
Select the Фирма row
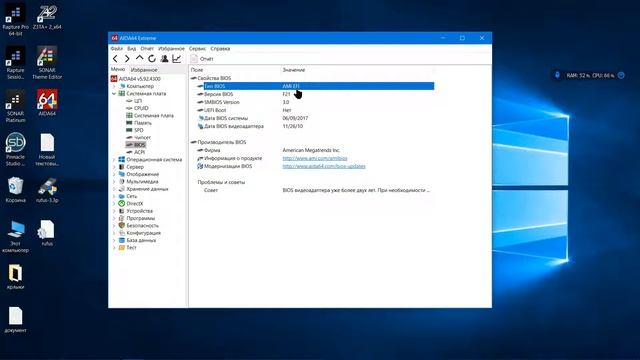tap(316, 150)
